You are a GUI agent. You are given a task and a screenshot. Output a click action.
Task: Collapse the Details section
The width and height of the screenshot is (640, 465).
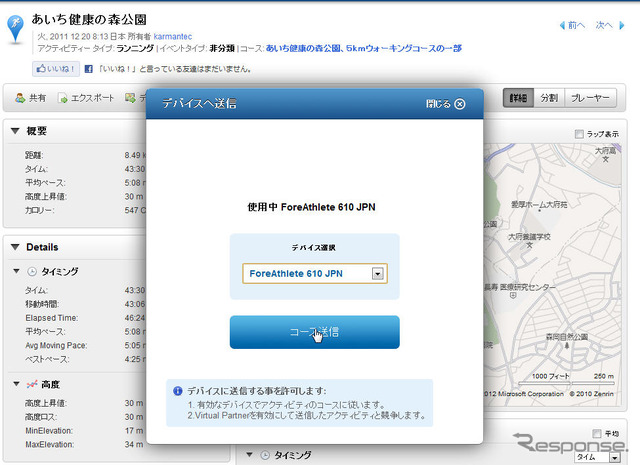(x=16, y=247)
